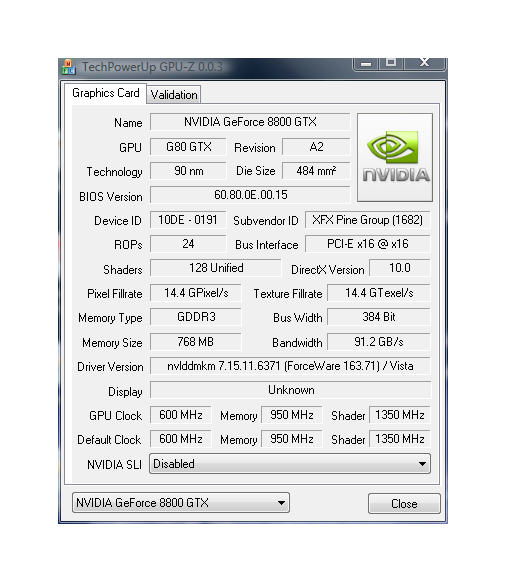Click the Driver Version field nvlddmkm
This screenshot has width=506, height=582.
290,366
